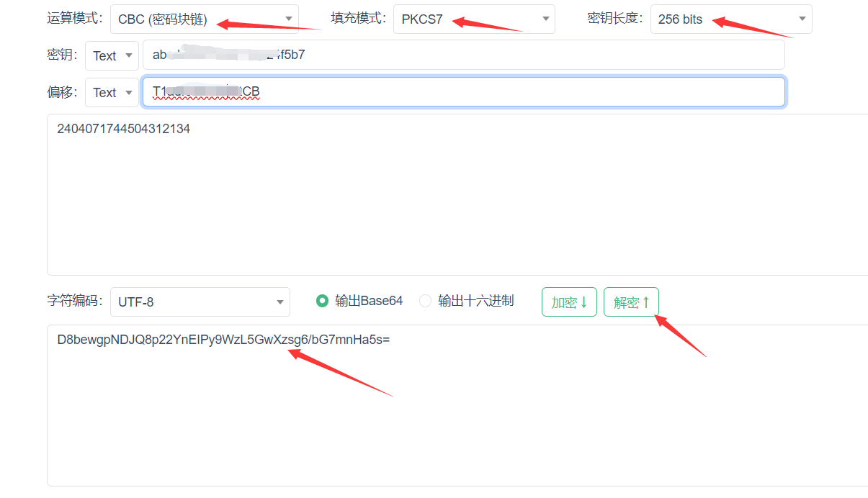
Task: Click in the Base64 ciphertext output area
Action: click(457, 405)
